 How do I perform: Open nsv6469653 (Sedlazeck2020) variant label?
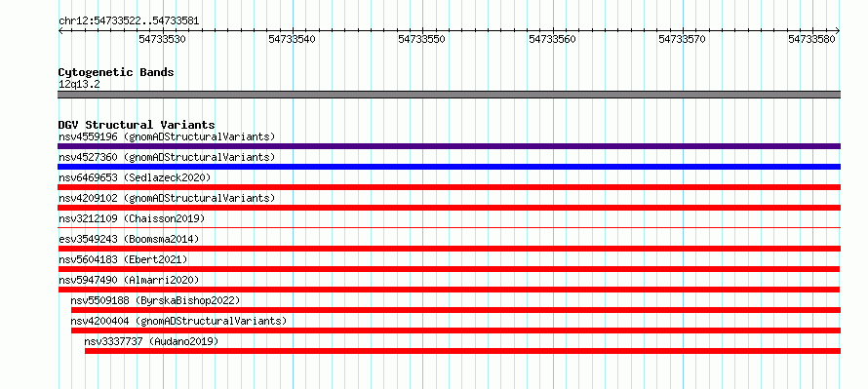(x=135, y=177)
